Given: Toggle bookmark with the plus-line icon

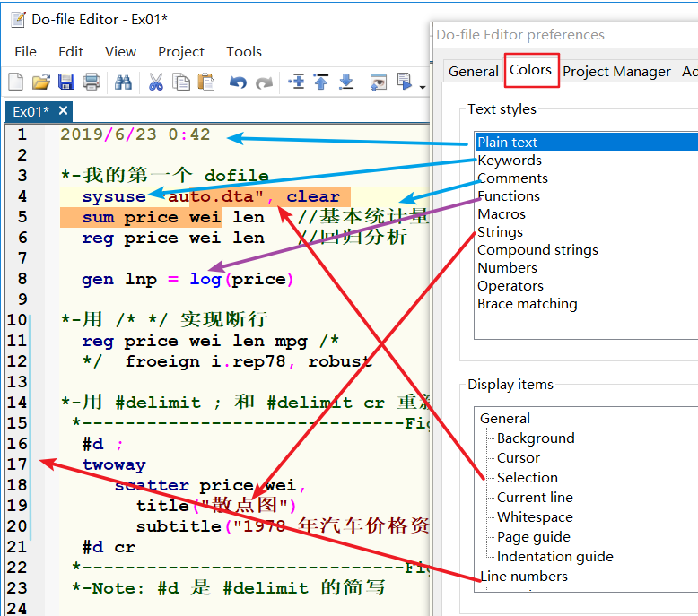Looking at the screenshot, I should coord(296,82).
